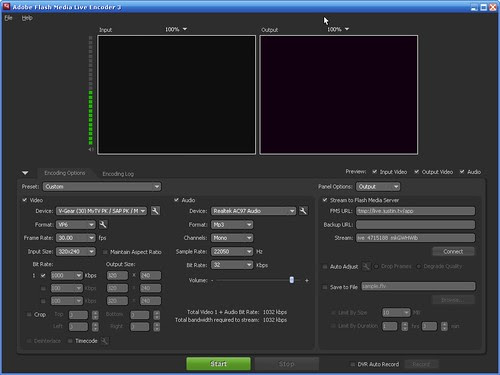Click the volume minus sign
The height and width of the screenshot is (375, 500).
[x=212, y=280]
